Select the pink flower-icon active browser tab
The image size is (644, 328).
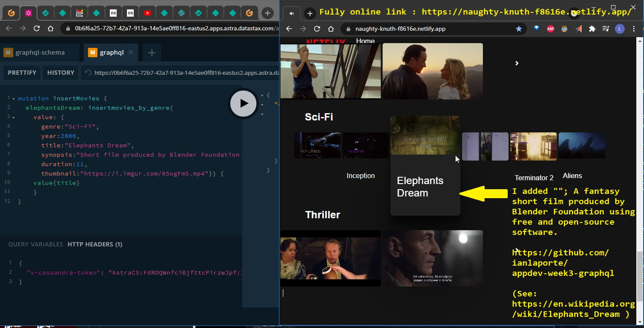click(x=29, y=13)
